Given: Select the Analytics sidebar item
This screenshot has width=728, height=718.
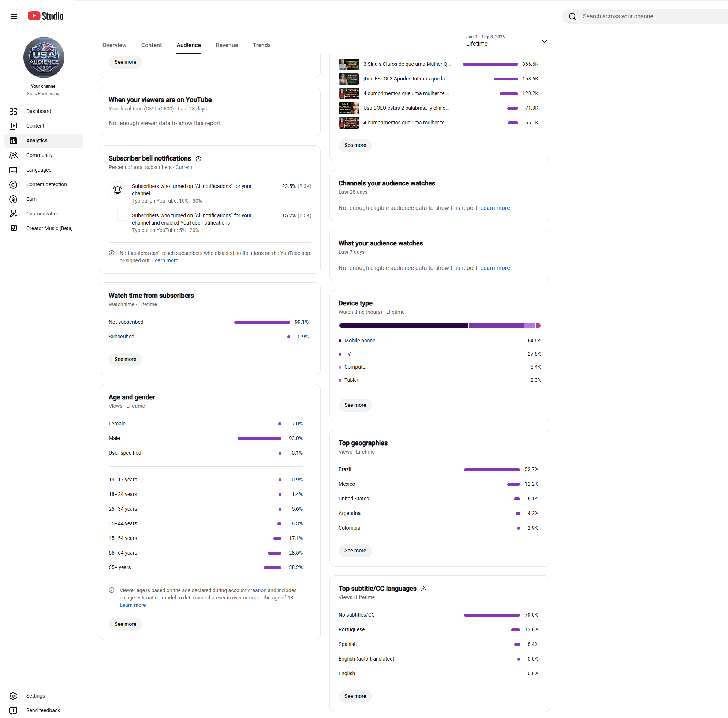Looking at the screenshot, I should (44, 141).
